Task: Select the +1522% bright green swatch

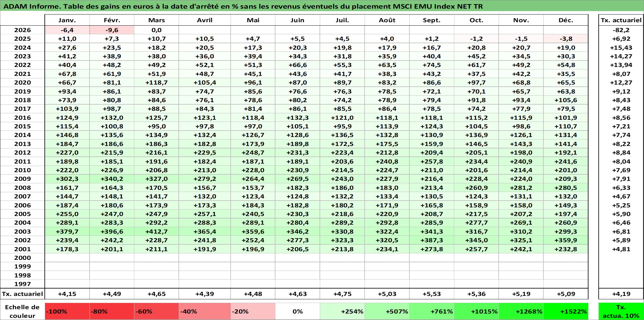Action: [x=566, y=311]
